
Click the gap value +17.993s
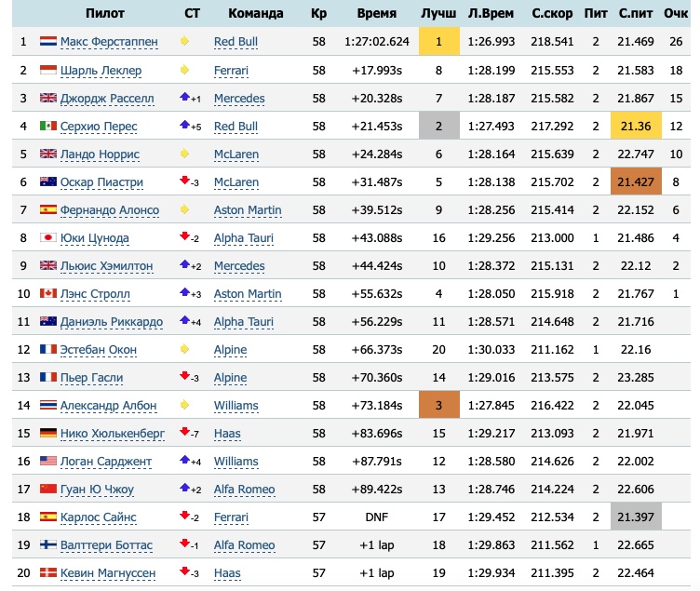pyautogui.click(x=377, y=70)
